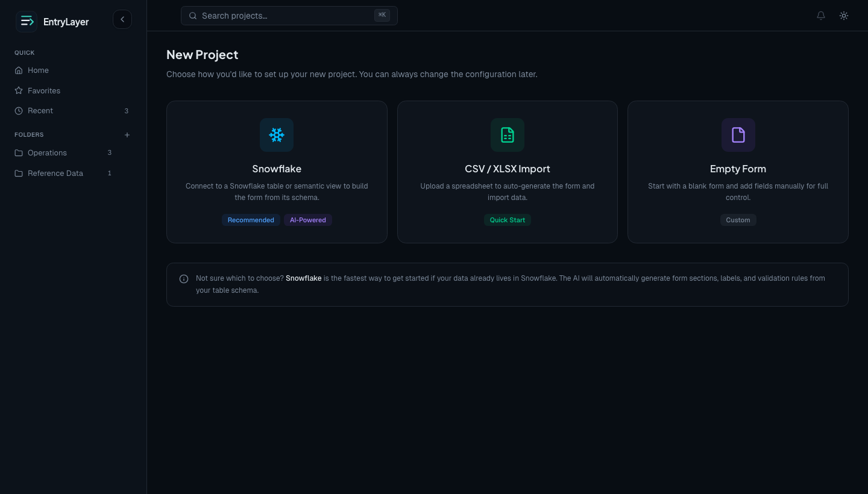
Task: Click the 'Upload a spreadsheet' description text
Action: [x=508, y=192]
